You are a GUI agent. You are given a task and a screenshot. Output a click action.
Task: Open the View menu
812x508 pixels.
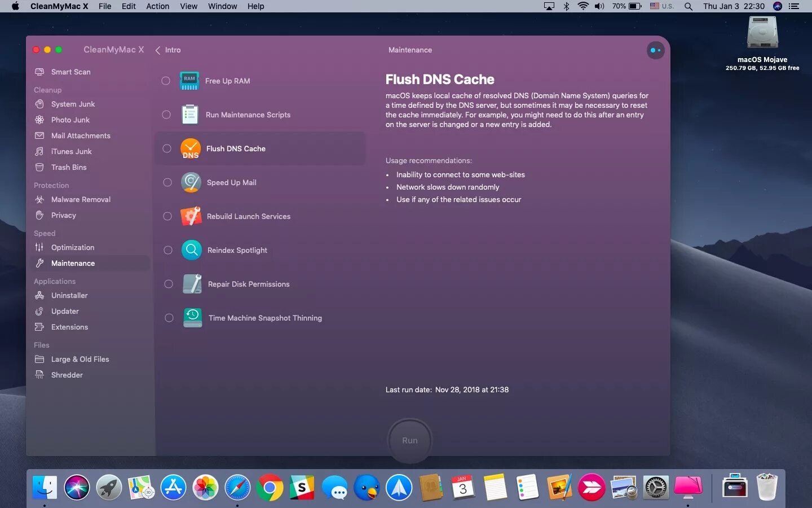(x=189, y=6)
